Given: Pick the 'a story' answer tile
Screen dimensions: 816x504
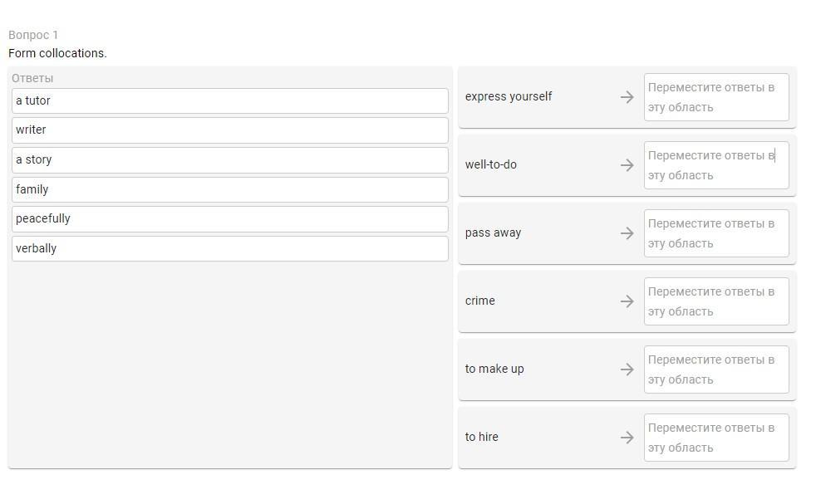Looking at the screenshot, I should coord(230,159).
